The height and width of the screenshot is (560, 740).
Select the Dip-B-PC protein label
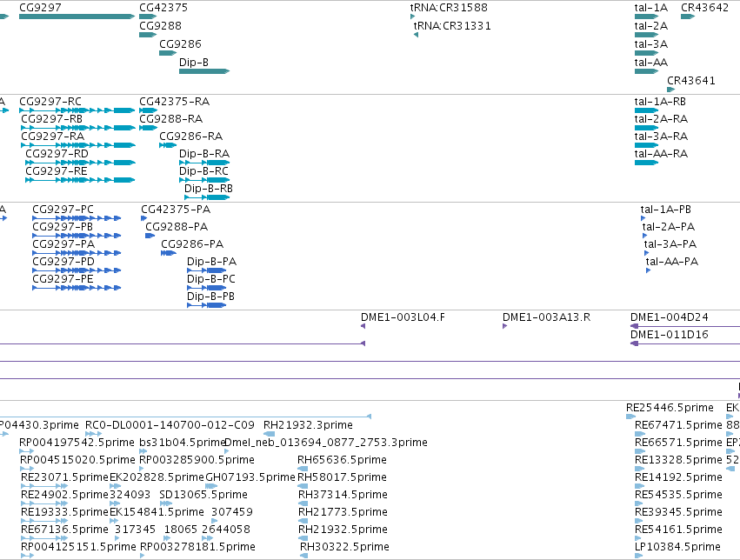(x=211, y=279)
